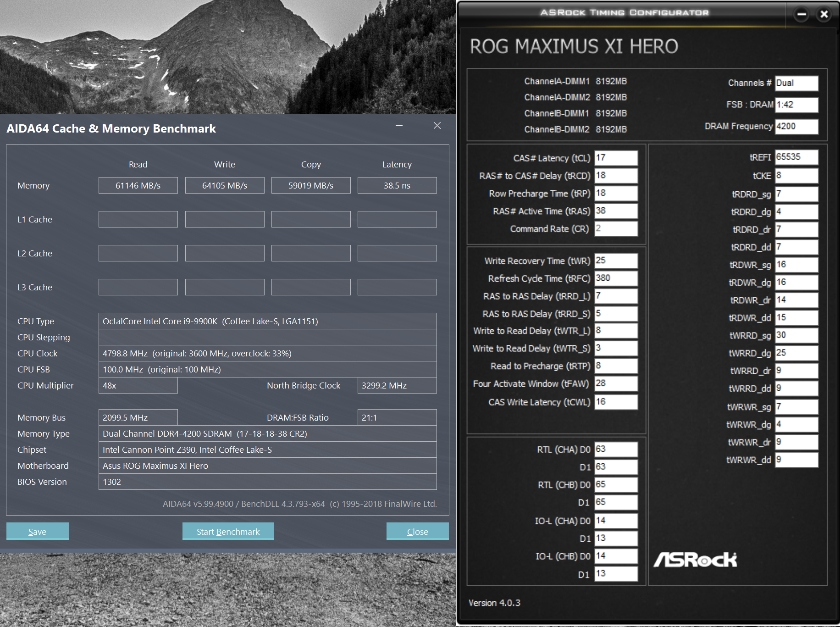Click the North Bridge Clock value
Image resolution: width=840 pixels, height=627 pixels.
point(397,385)
